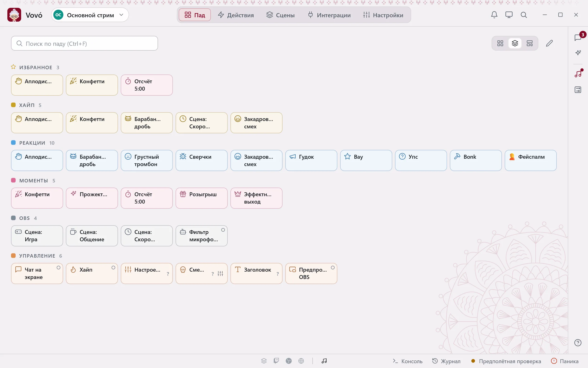Viewport: 588px width, 368px height.
Task: Hit the Паника button
Action: coord(565,361)
